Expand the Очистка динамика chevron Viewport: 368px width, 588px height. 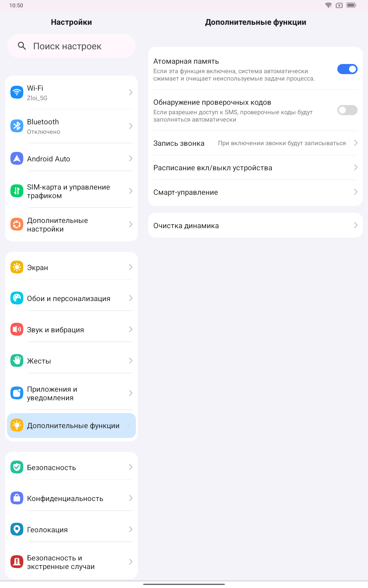(356, 225)
